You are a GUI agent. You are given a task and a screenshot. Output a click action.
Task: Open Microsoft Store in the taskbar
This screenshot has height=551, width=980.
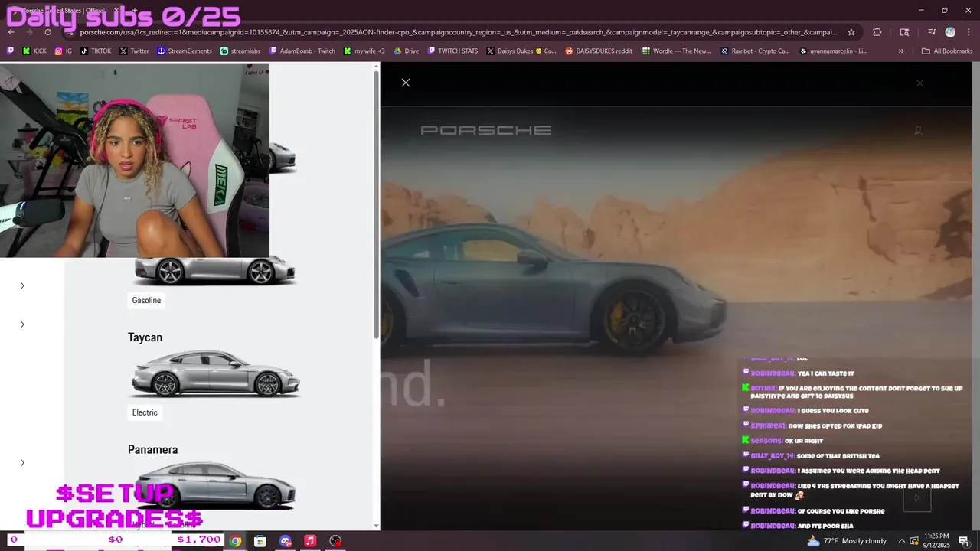coord(260,541)
